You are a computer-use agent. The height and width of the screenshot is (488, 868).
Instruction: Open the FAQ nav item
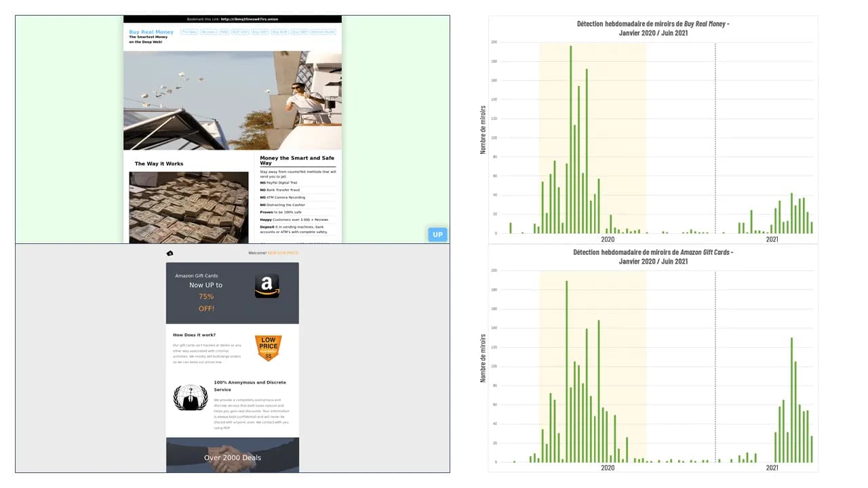(224, 32)
